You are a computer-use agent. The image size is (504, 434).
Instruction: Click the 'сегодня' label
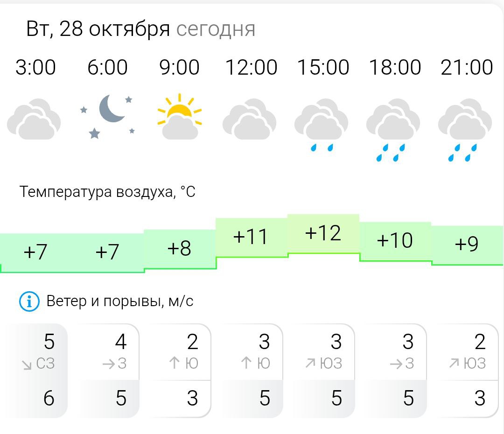pos(216,29)
